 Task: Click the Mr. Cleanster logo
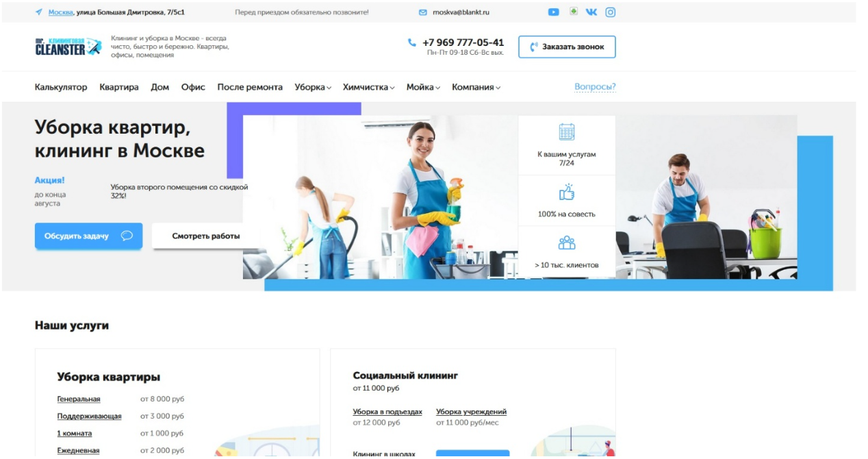point(68,46)
